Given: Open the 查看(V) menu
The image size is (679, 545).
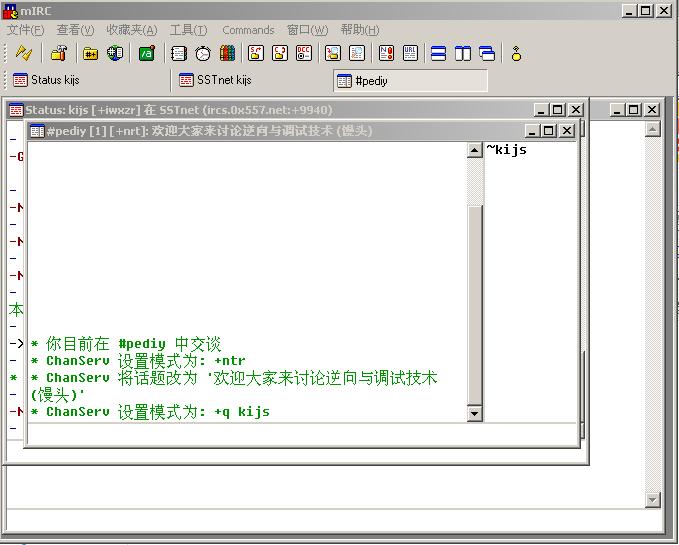Looking at the screenshot, I should 75,30.
